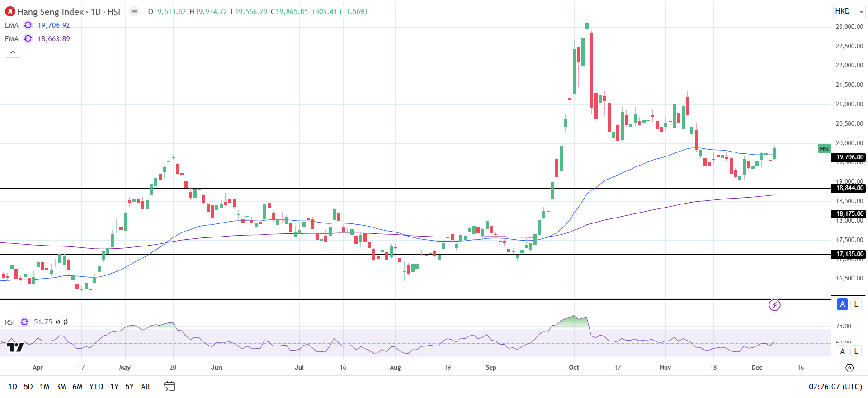Image resolution: width=868 pixels, height=398 pixels.
Task: Click the grey market status indicator
Action: [x=134, y=12]
